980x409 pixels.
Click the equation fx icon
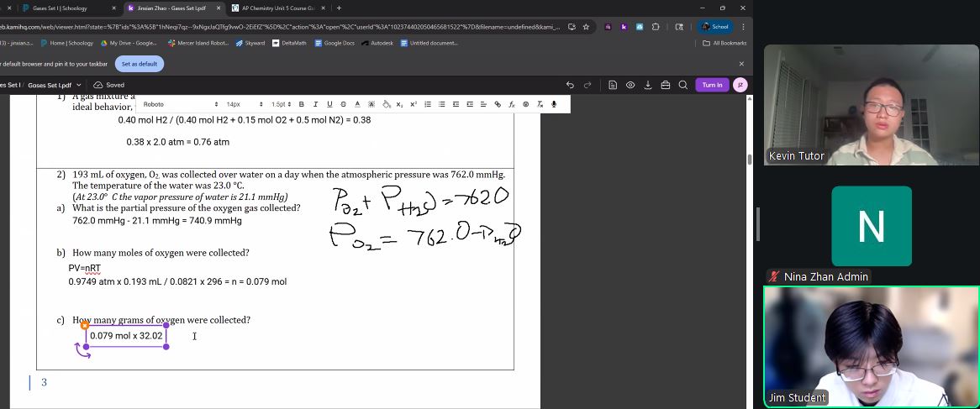tap(512, 104)
